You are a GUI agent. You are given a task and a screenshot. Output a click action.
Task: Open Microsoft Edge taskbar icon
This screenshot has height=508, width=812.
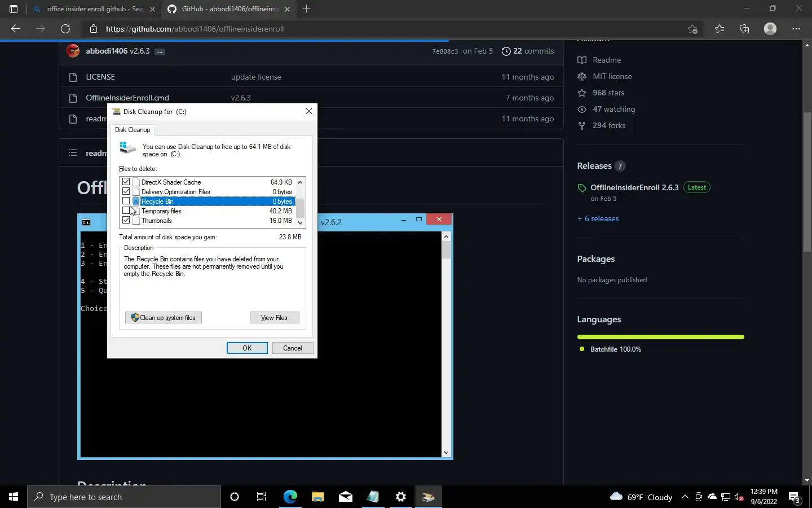tap(290, 497)
